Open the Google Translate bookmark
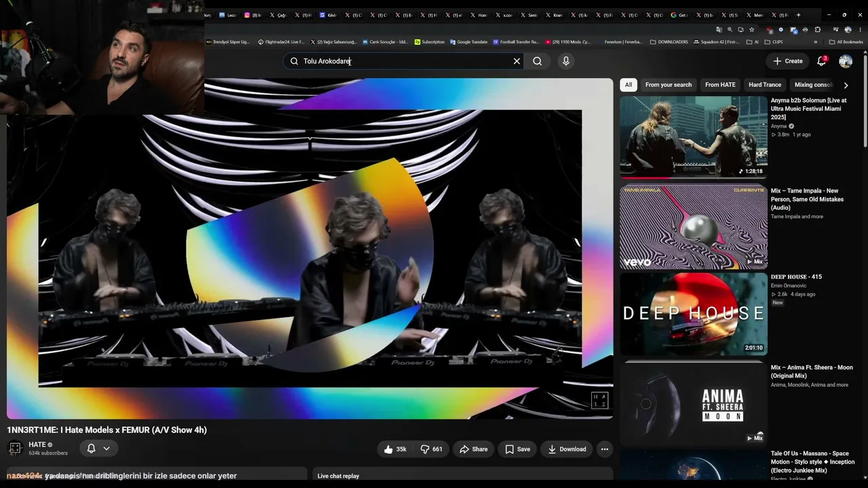The height and width of the screenshot is (488, 868). click(469, 42)
